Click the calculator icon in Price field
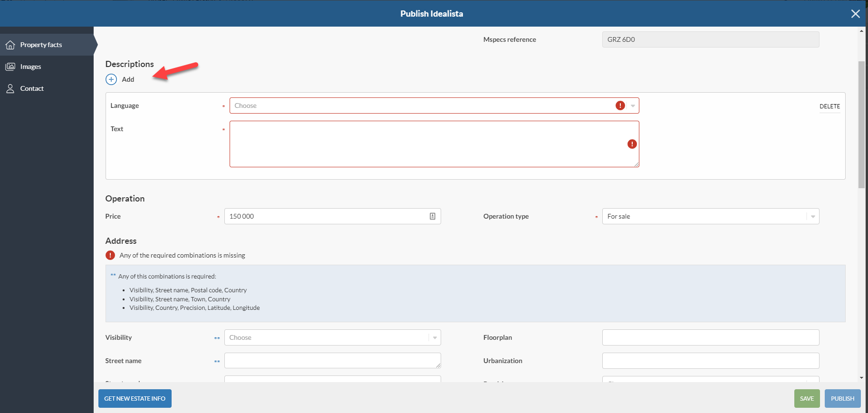The width and height of the screenshot is (868, 413). point(433,216)
